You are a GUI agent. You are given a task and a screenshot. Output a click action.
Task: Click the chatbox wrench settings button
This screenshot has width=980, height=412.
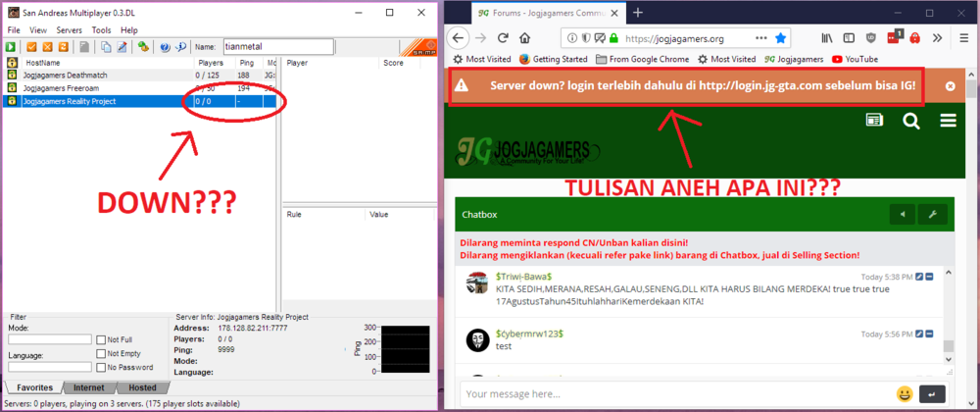point(933,215)
